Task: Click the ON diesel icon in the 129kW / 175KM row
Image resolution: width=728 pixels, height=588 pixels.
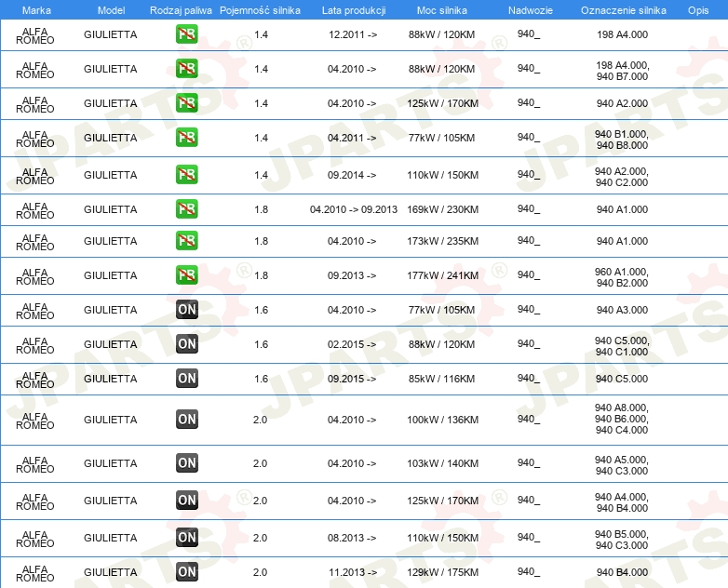Action: click(186, 572)
